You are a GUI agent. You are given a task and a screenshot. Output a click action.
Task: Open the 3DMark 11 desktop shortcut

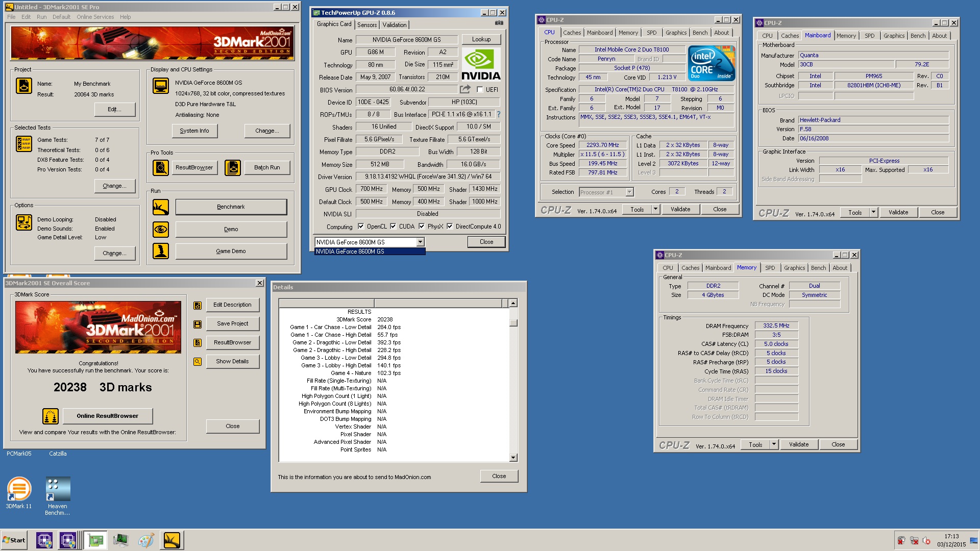(x=19, y=493)
